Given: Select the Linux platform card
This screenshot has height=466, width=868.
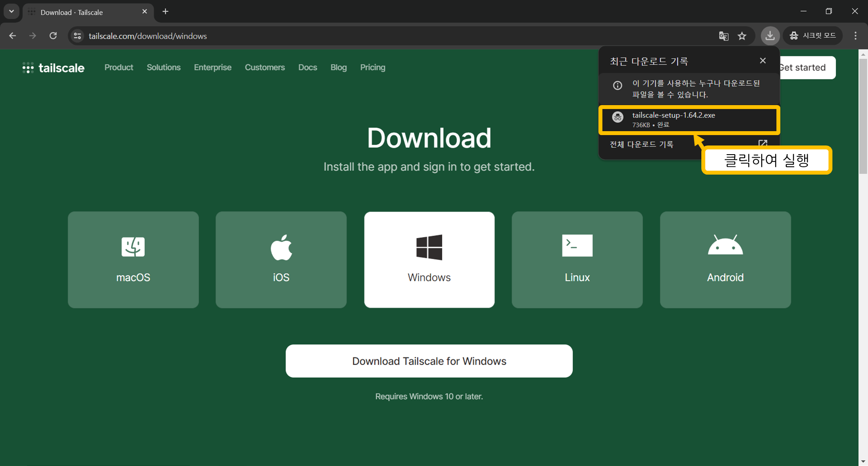Looking at the screenshot, I should 577,260.
